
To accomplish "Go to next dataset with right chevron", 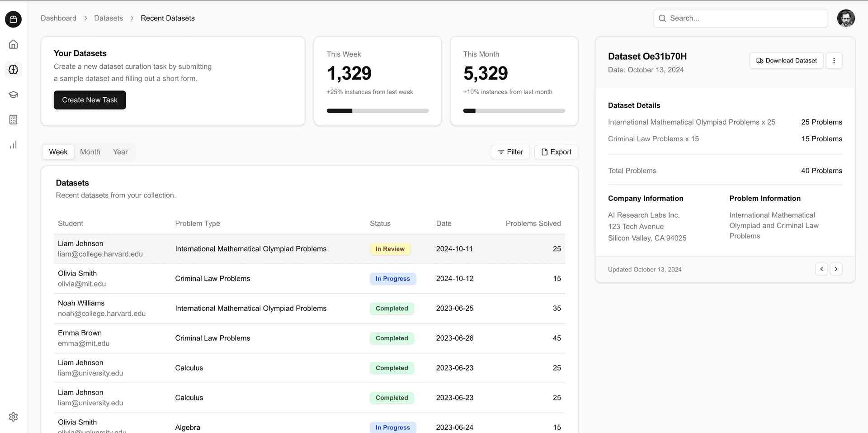I will pyautogui.click(x=836, y=269).
